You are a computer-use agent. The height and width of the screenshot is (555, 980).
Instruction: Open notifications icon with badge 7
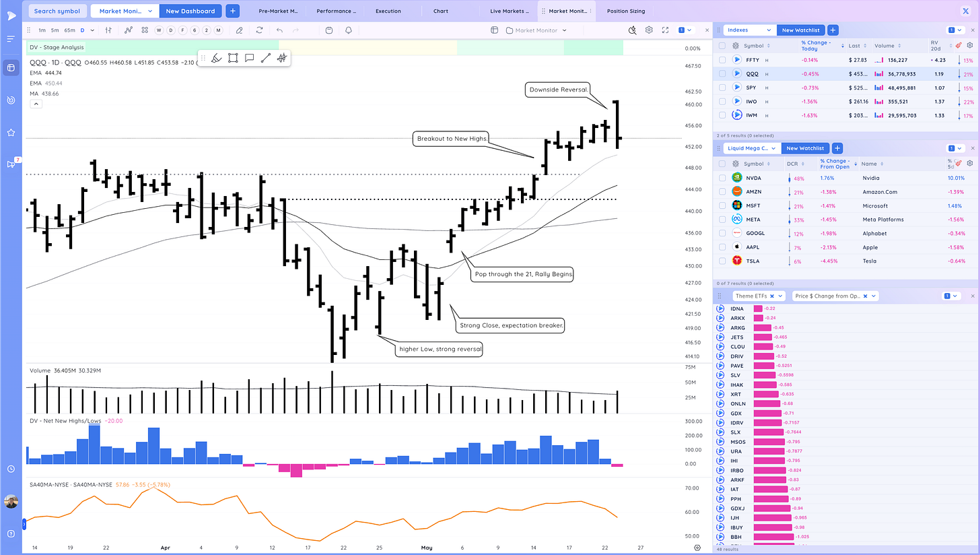click(11, 164)
